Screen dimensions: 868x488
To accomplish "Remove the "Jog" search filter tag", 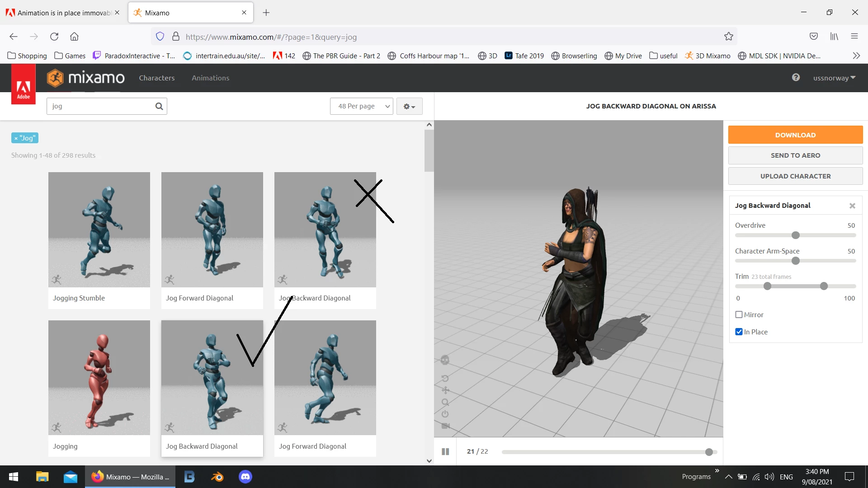I will [16, 138].
